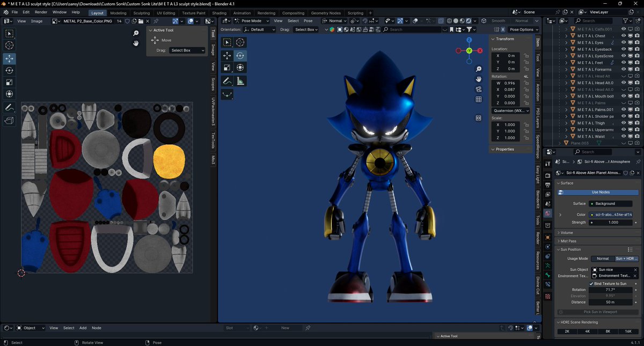
Task: Hide M E T A L Feet in outliner
Action: coord(624,63)
